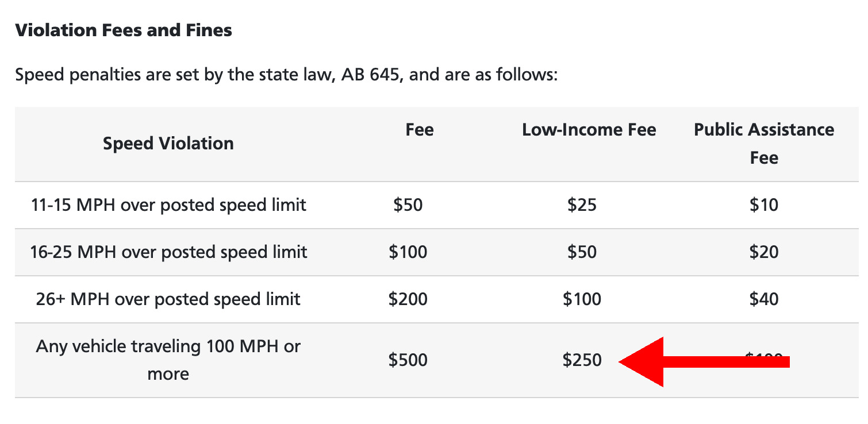The image size is (868, 424).
Task: Click the $10 public assistance fee value
Action: click(764, 205)
